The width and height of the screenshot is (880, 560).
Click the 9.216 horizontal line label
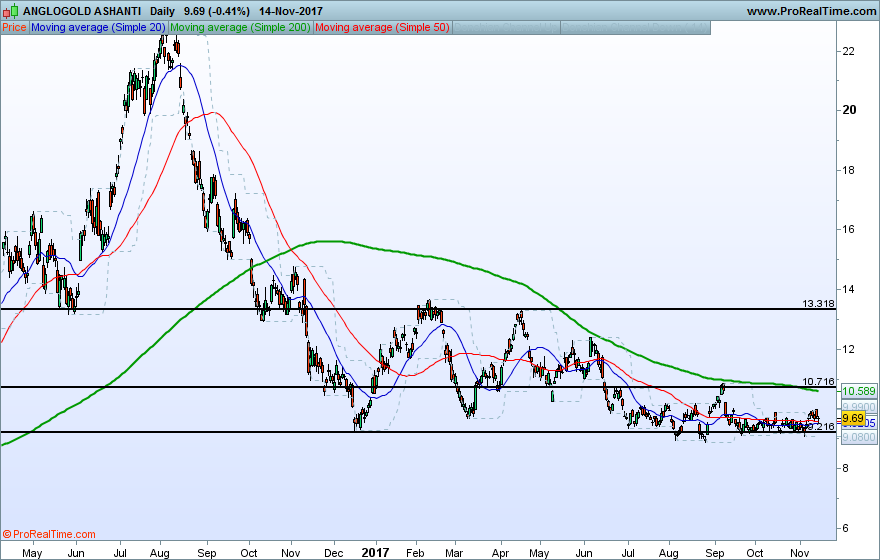tap(821, 426)
